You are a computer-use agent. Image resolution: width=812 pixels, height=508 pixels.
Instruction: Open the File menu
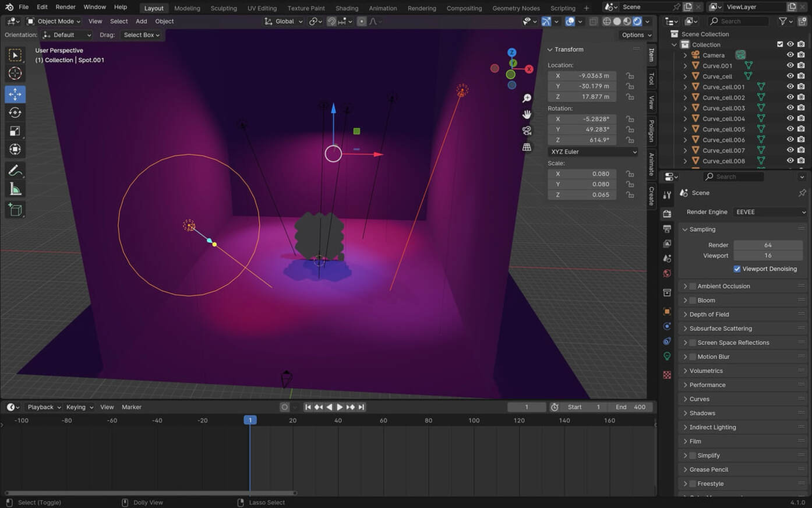tap(23, 7)
